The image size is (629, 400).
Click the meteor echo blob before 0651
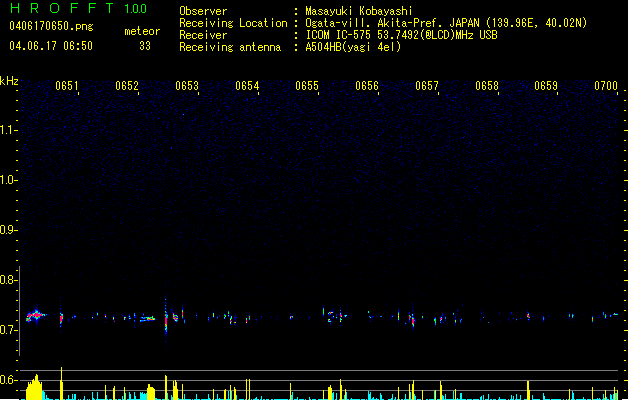click(35, 316)
